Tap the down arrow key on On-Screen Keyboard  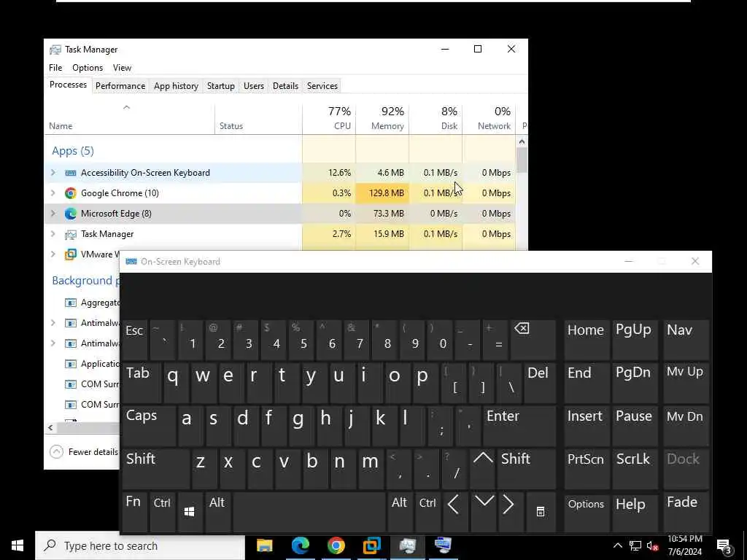click(x=484, y=511)
